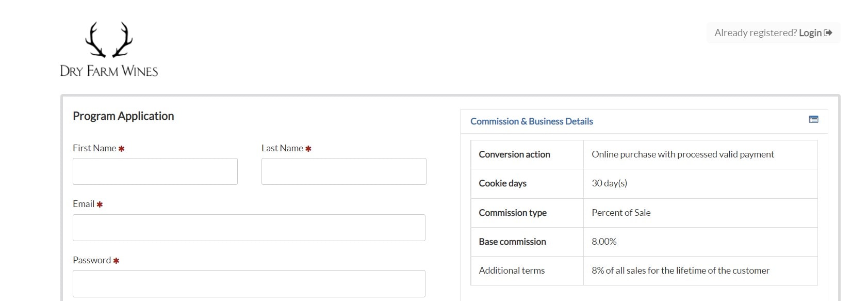Screen dimensions: 868x301
Task: Click the Conversion action row label
Action: point(514,154)
